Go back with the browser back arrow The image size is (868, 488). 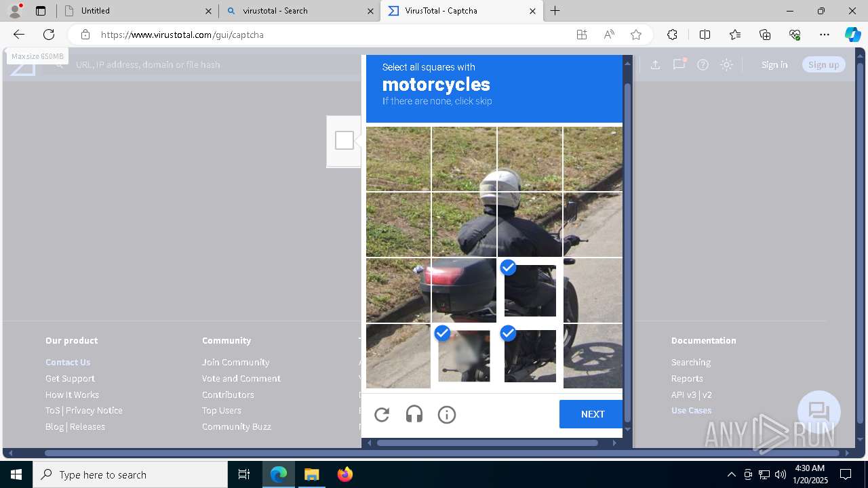point(19,35)
